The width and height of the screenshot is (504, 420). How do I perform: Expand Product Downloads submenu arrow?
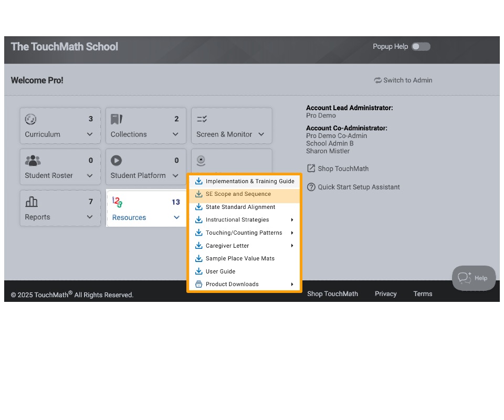click(292, 285)
